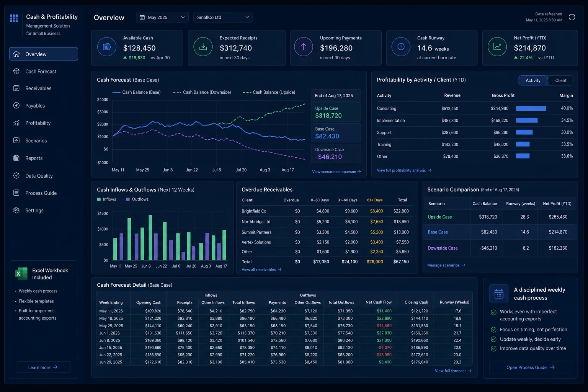Click the Receivables sidebar icon
This screenshot has width=588, height=392.
coord(16,88)
